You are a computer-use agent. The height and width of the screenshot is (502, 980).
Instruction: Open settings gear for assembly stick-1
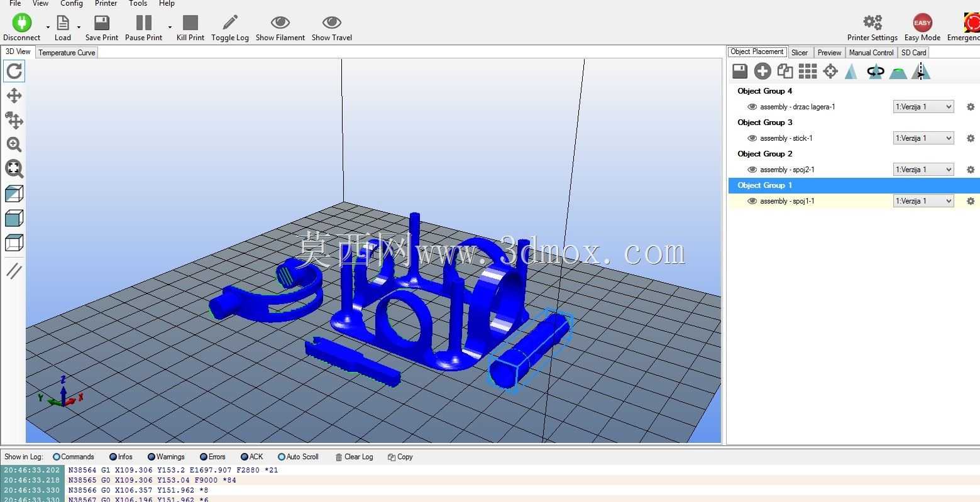[x=971, y=138]
